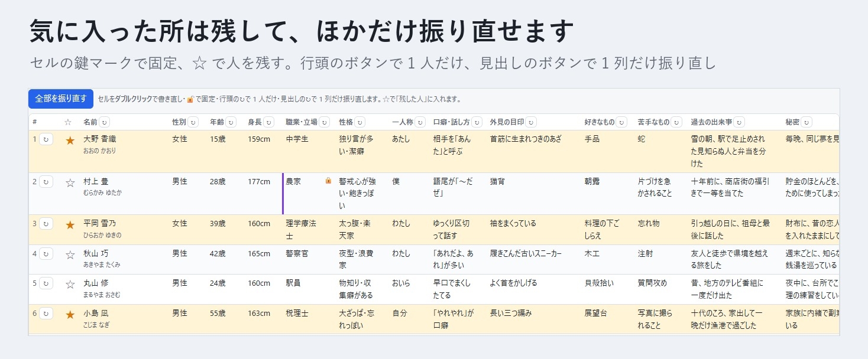Click the ☆ column header
Viewport: 868px width, 359px height.
point(67,122)
